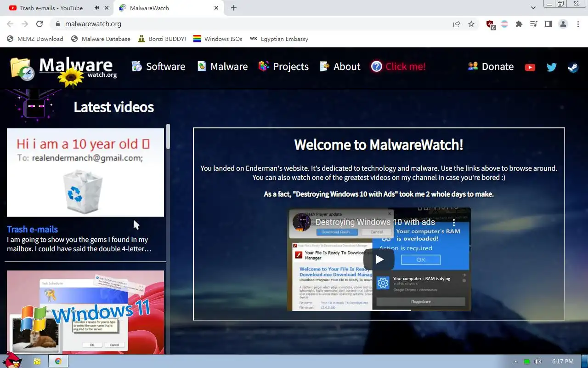588x368 pixels.
Task: Click the embedded video title text
Action: coord(375,222)
